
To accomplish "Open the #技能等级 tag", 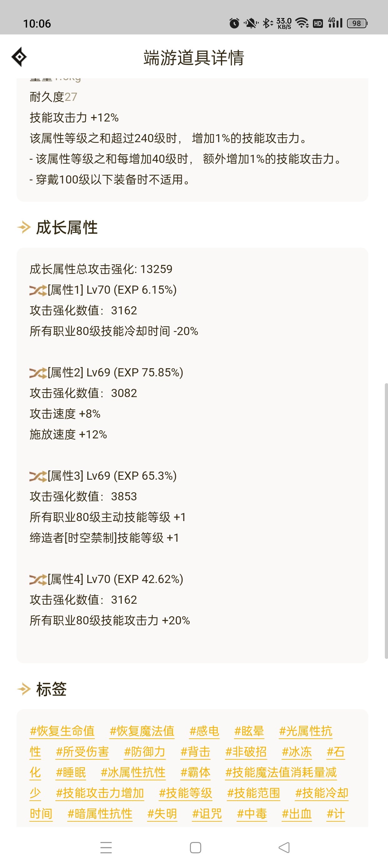I will pyautogui.click(x=186, y=793).
